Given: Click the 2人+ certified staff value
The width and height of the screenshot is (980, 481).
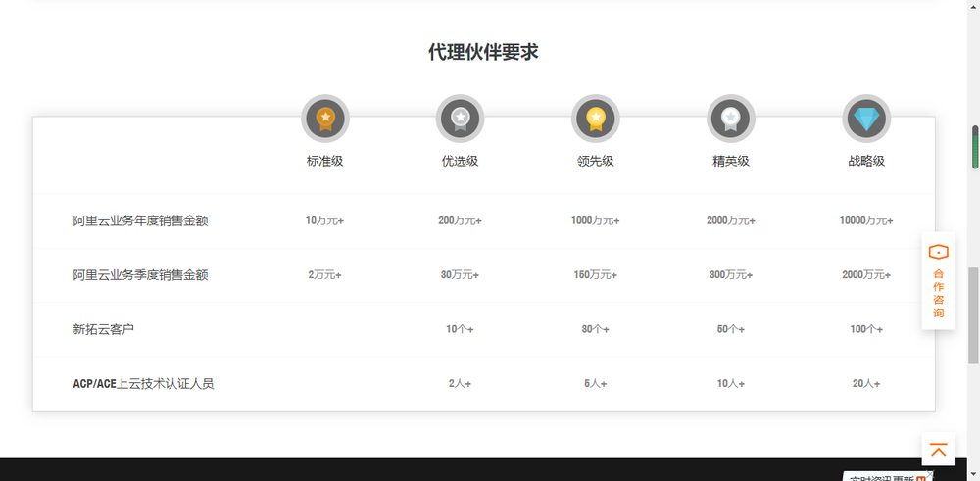Looking at the screenshot, I should coord(460,384).
